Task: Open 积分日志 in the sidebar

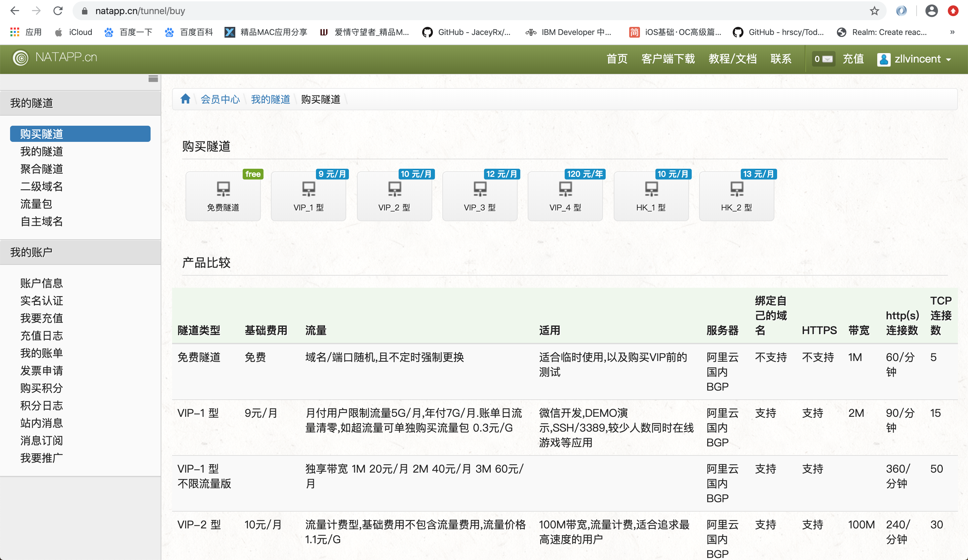Action: coord(41,405)
